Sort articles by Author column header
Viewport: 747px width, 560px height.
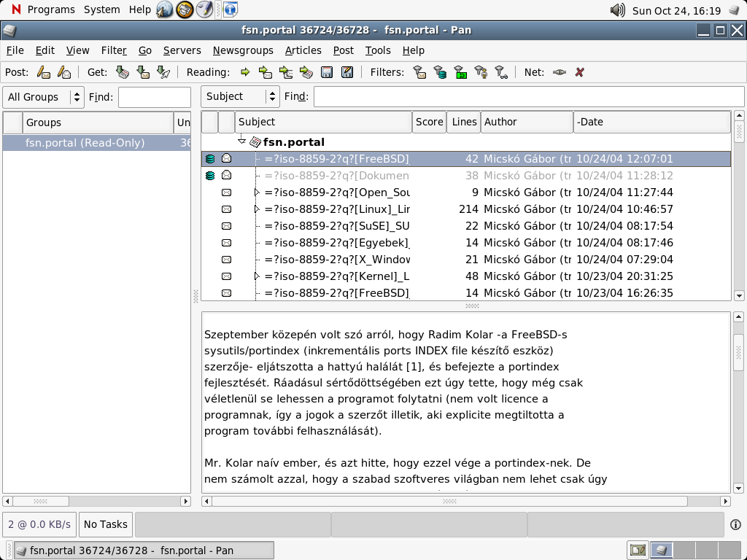click(x=527, y=122)
